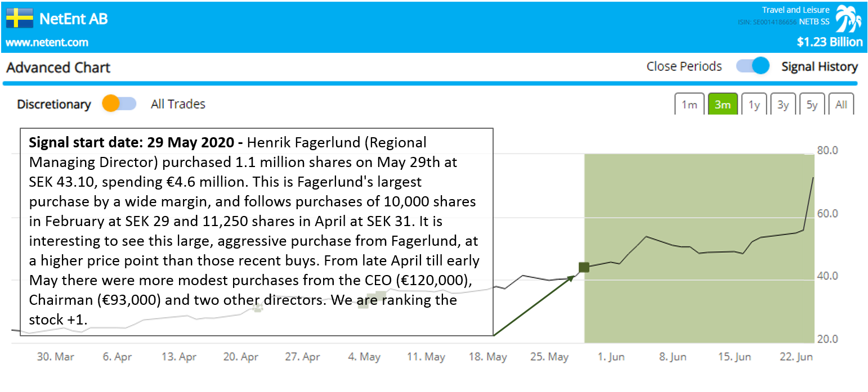Click the All Trades label

click(178, 104)
